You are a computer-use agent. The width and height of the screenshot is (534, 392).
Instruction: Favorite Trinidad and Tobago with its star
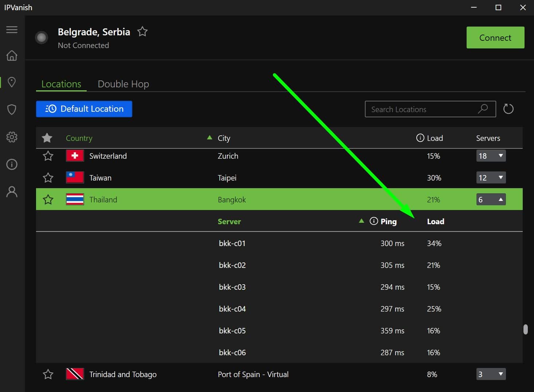(x=48, y=374)
